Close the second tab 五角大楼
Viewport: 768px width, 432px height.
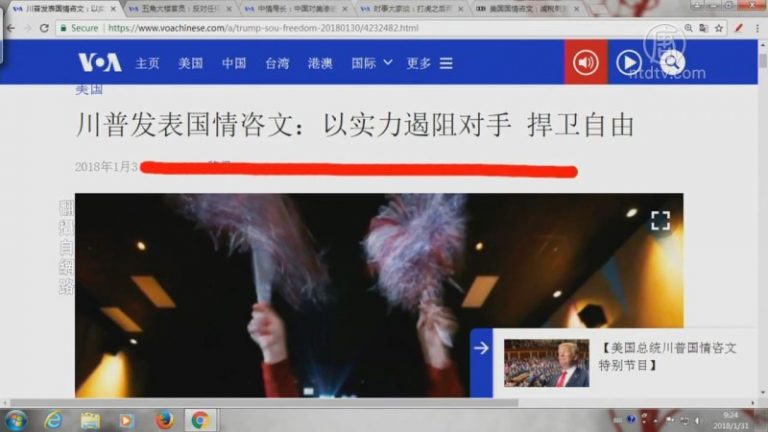tap(229, 9)
